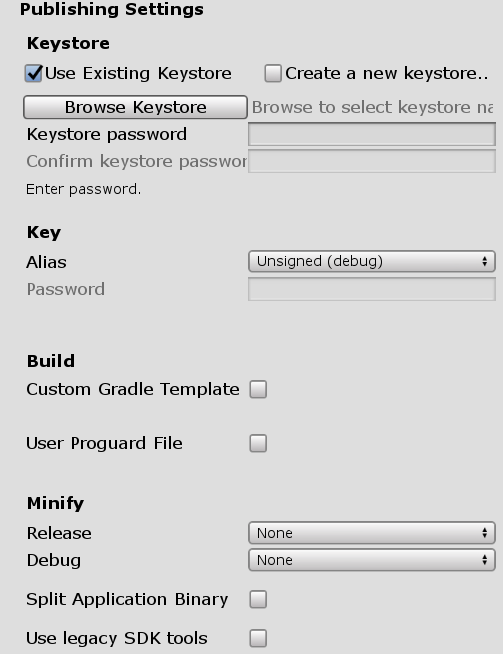Enable Split Application Binary checkbox

click(x=258, y=599)
